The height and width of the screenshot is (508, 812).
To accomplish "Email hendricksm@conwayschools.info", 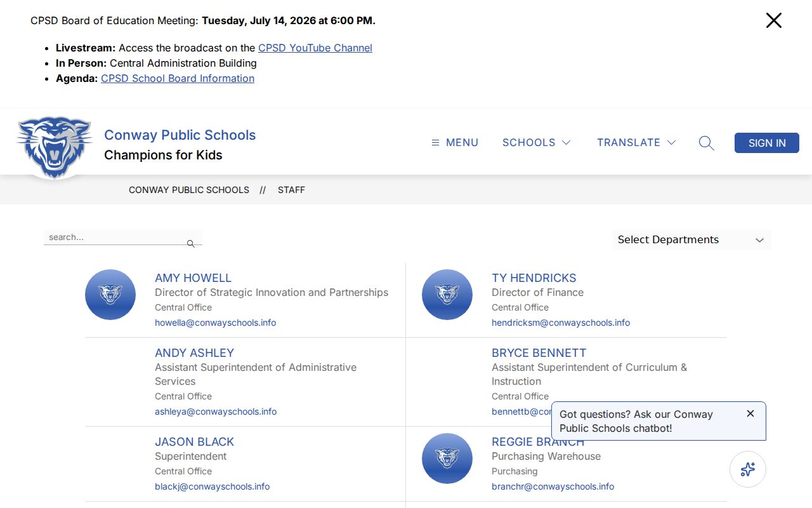I will click(x=561, y=323).
